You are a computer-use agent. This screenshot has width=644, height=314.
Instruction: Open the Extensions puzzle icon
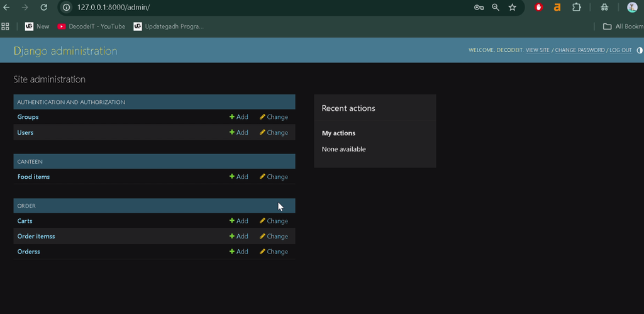pos(577,7)
